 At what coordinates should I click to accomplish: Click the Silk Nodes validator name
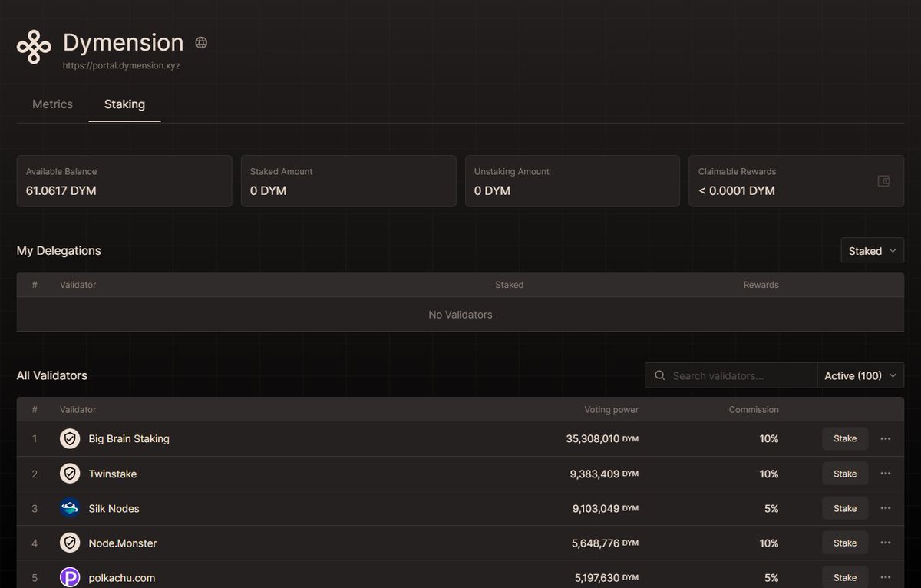coord(114,508)
